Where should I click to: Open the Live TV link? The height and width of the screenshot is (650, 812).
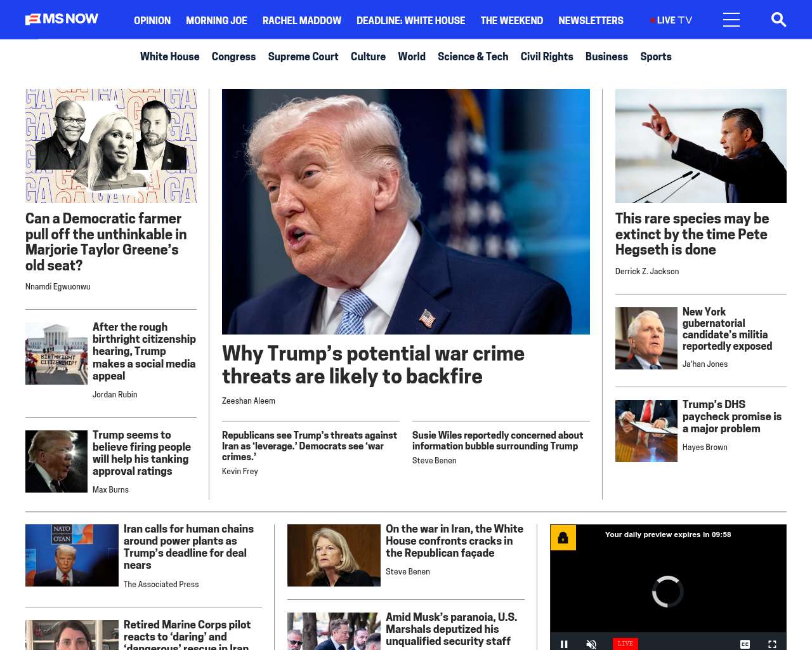point(671,20)
